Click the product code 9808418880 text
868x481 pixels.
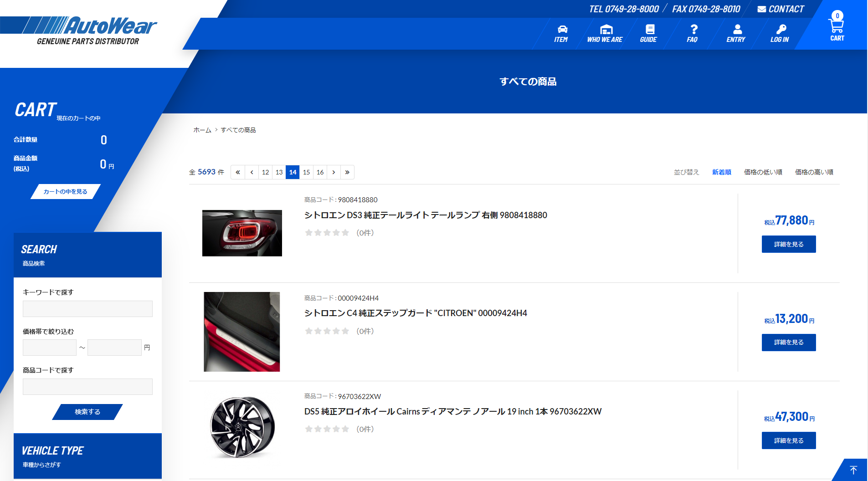[358, 200]
